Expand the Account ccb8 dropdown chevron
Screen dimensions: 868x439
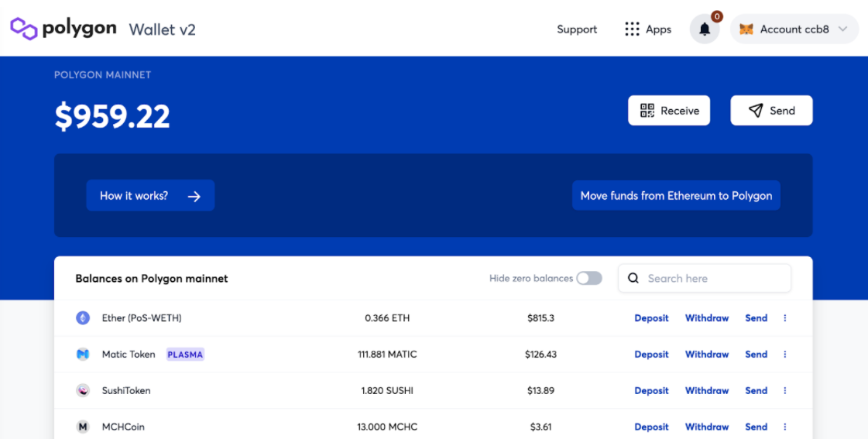(x=842, y=29)
